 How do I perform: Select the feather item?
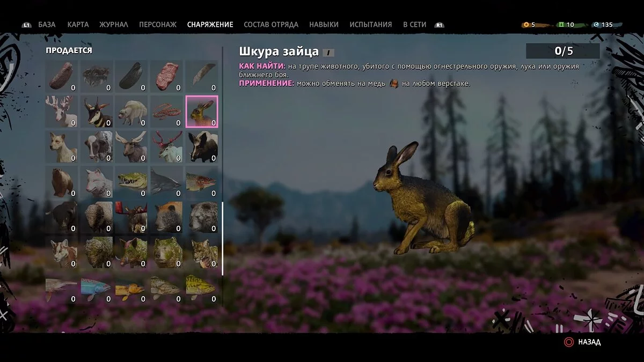(202, 76)
